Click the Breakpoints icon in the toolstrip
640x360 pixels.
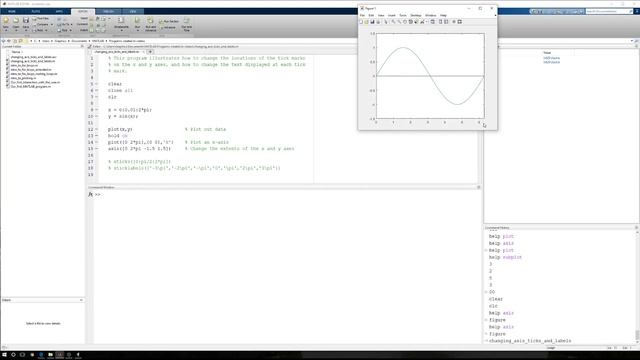[121, 20]
